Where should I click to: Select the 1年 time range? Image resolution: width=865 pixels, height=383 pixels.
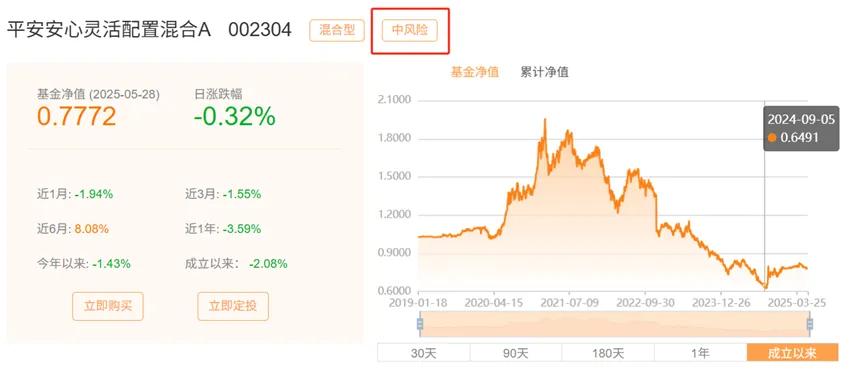pyautogui.click(x=700, y=353)
